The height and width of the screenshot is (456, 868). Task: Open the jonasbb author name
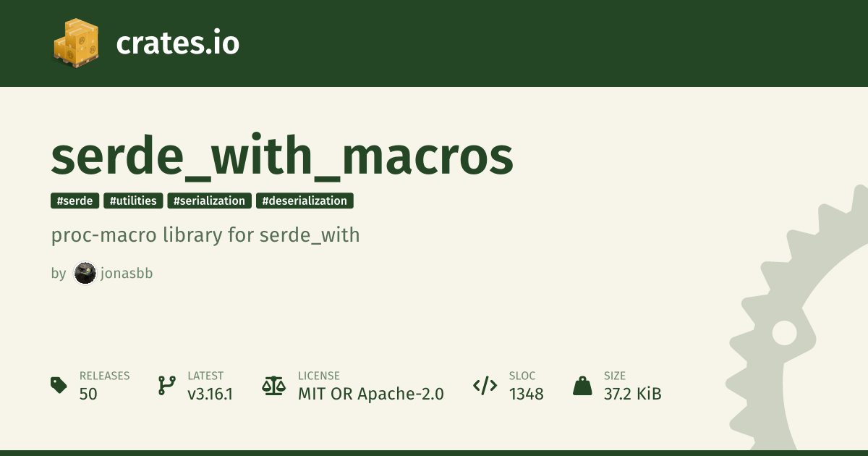point(127,274)
